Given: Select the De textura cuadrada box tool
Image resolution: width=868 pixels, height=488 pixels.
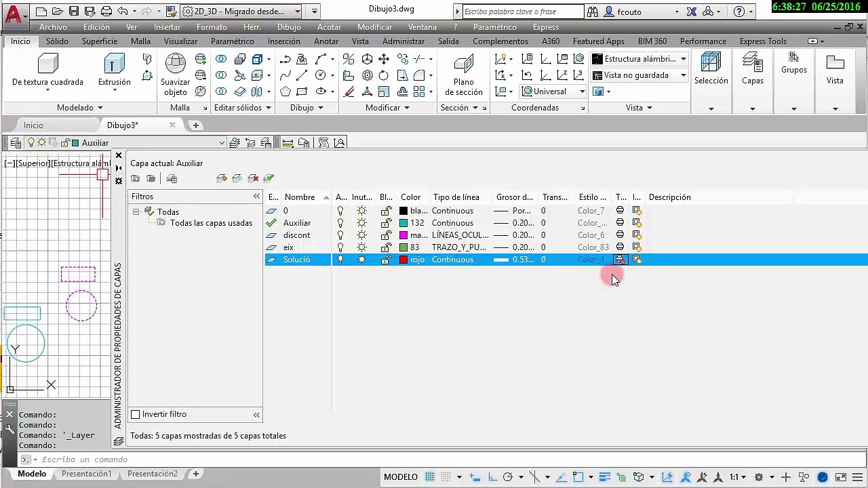Looking at the screenshot, I should [47, 64].
